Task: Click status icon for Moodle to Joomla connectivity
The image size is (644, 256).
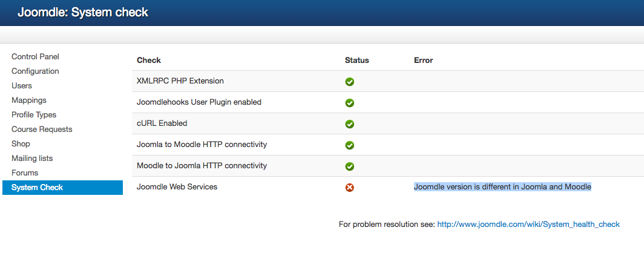Action: tap(349, 166)
